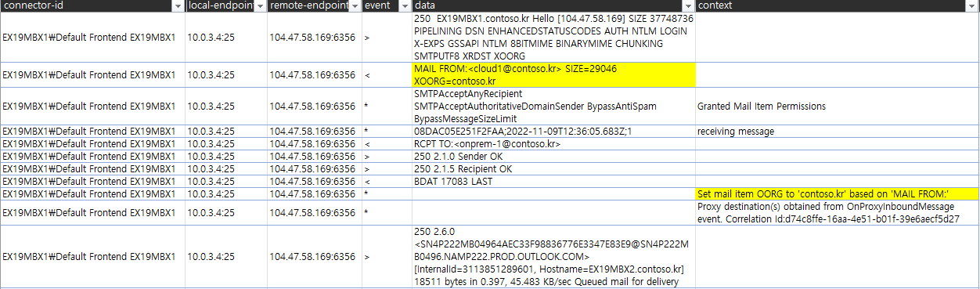Select local-endpoint cell in the BDAT row
The height and width of the screenshot is (289, 980).
click(225, 181)
